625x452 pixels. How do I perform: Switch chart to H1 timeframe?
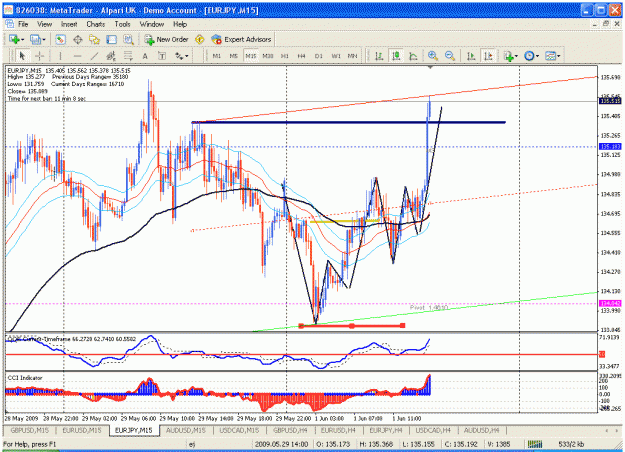(285, 56)
